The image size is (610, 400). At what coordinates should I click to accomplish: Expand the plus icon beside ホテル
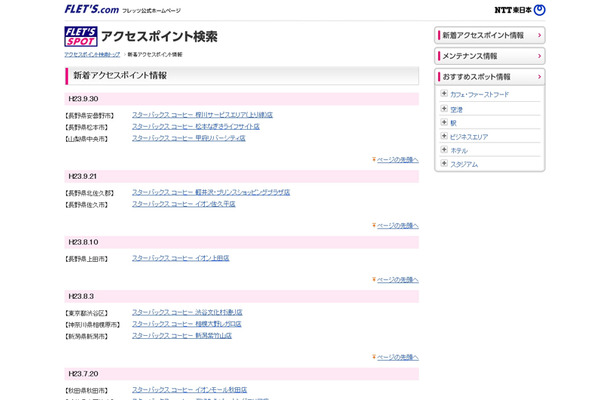point(444,149)
